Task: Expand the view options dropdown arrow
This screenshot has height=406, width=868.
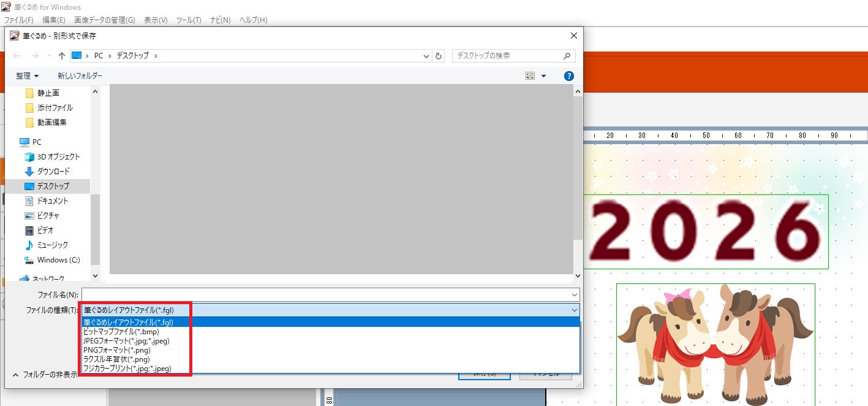Action: point(543,76)
